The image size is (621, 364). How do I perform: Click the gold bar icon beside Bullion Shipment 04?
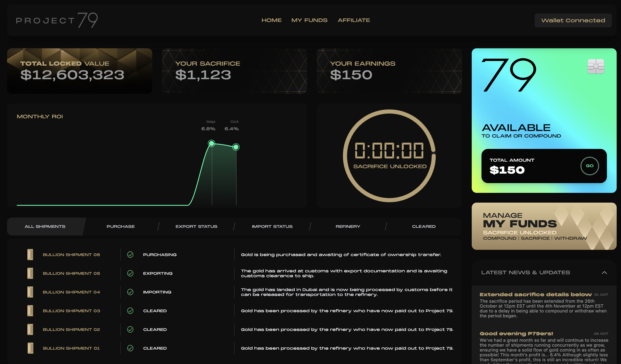[30, 292]
